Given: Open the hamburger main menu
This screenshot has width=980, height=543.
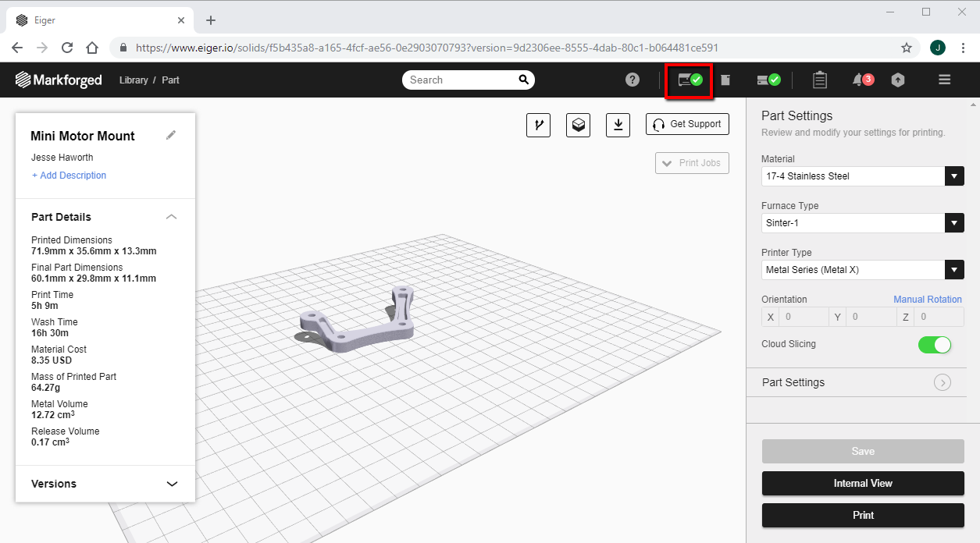Looking at the screenshot, I should point(944,80).
